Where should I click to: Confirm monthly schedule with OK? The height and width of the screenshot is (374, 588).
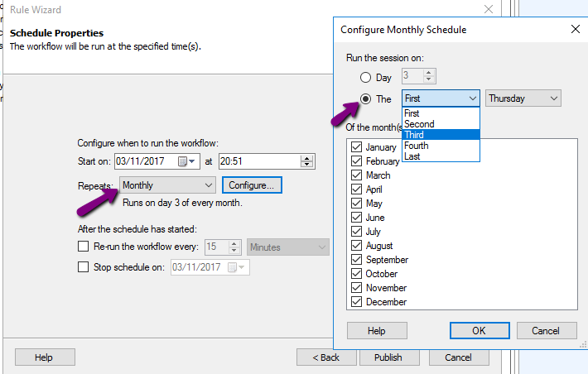[x=480, y=330]
